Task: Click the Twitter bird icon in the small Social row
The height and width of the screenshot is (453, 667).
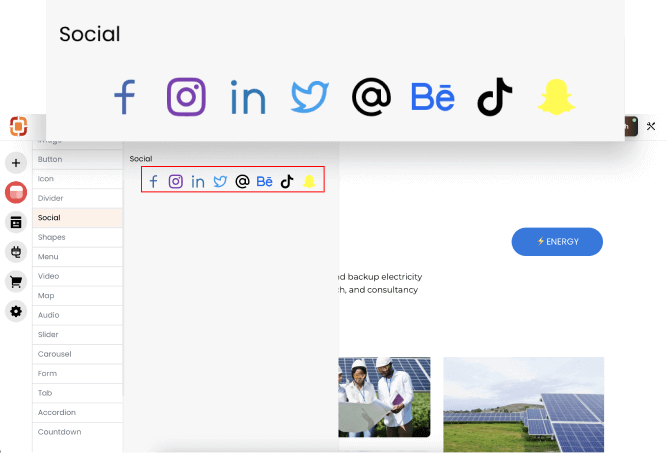Action: 220,182
